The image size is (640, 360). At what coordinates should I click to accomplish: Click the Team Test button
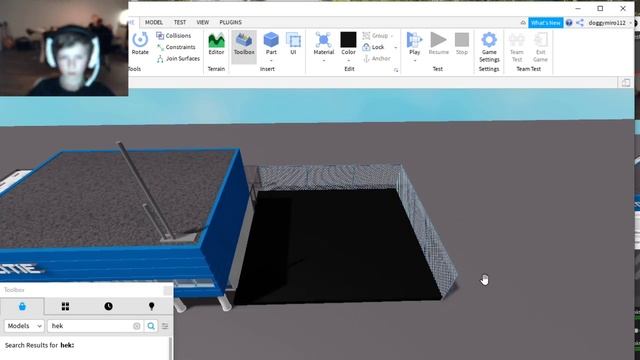pyautogui.click(x=517, y=47)
